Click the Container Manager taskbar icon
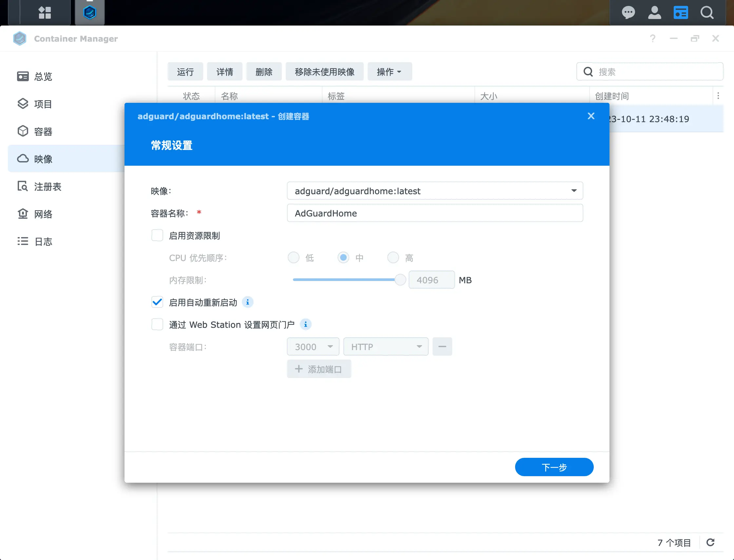Screen dimensions: 734x560 coord(90,13)
